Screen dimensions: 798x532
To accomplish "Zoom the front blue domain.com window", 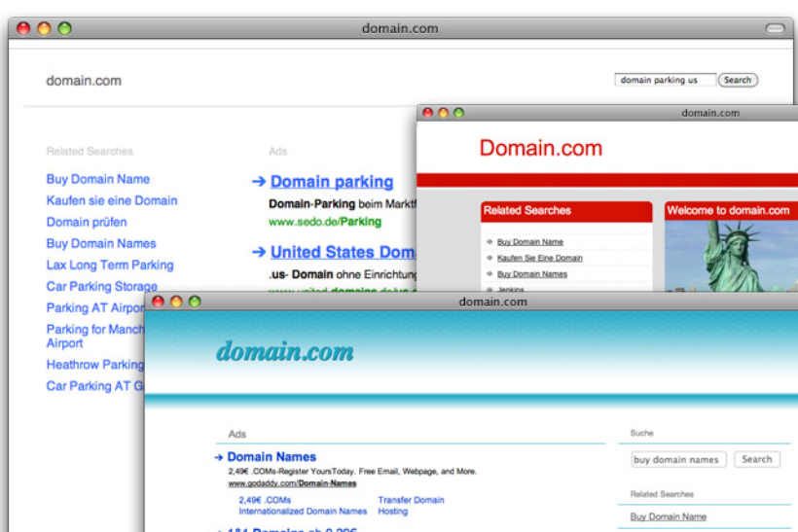I will (x=195, y=301).
